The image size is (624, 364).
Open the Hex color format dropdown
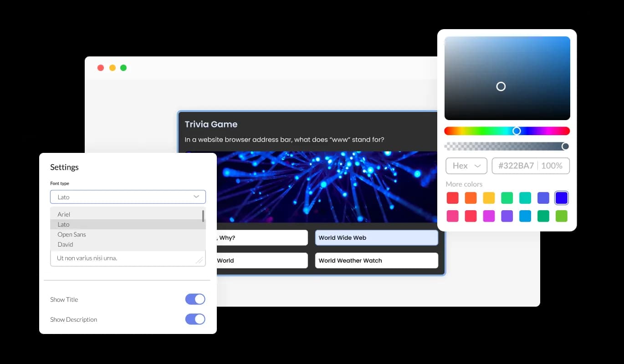(x=466, y=166)
